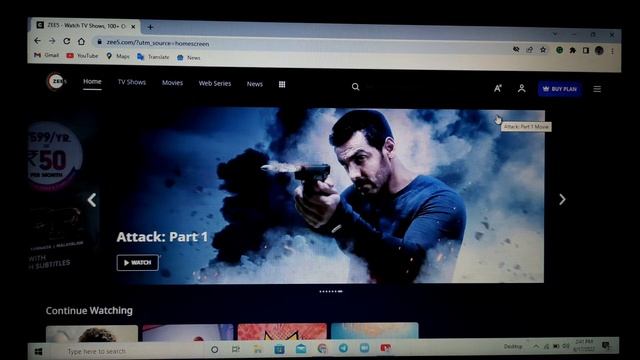Open the language selection icon
The width and height of the screenshot is (640, 360).
(498, 88)
